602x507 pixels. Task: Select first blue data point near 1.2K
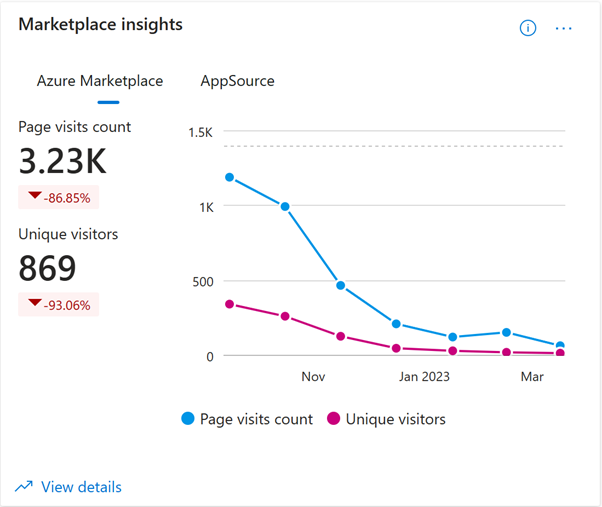tap(230, 177)
